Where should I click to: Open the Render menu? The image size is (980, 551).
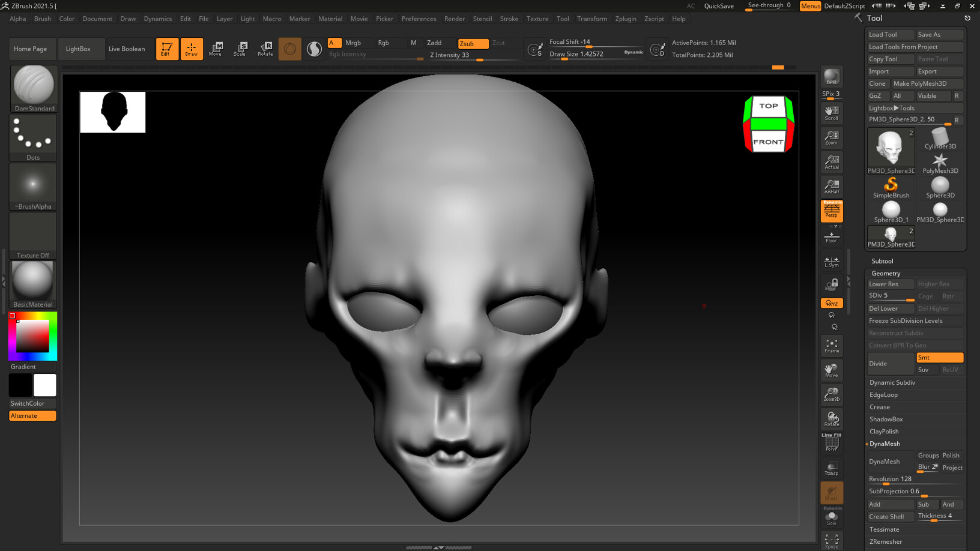[x=455, y=19]
